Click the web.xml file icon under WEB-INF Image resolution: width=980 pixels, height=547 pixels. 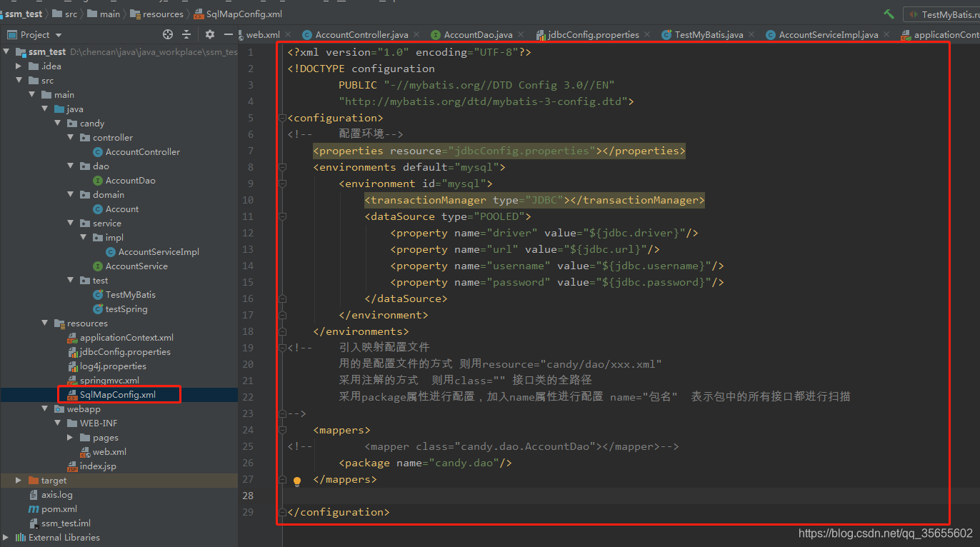(x=85, y=452)
